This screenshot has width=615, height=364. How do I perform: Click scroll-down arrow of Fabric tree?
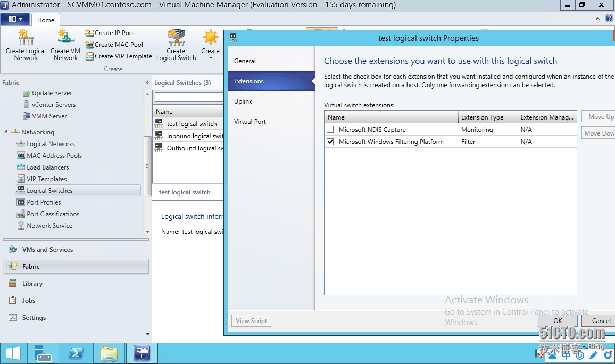147,232
